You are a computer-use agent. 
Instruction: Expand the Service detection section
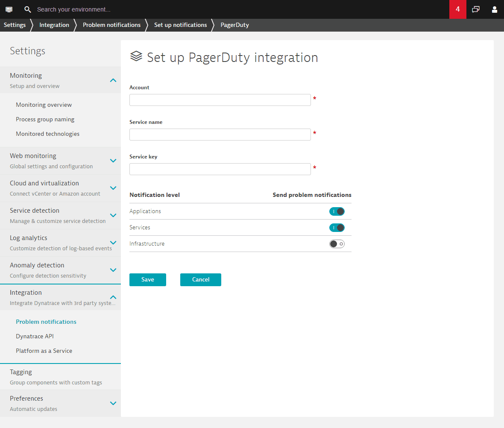coord(113,215)
